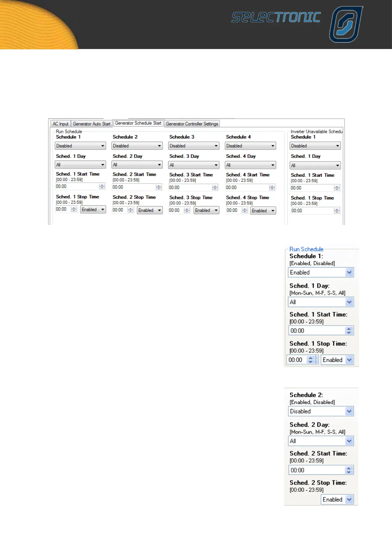Screen dimensions: 392x554
Task: Adjust the Sched. 3 Stop Time stepper
Action: pos(187,211)
